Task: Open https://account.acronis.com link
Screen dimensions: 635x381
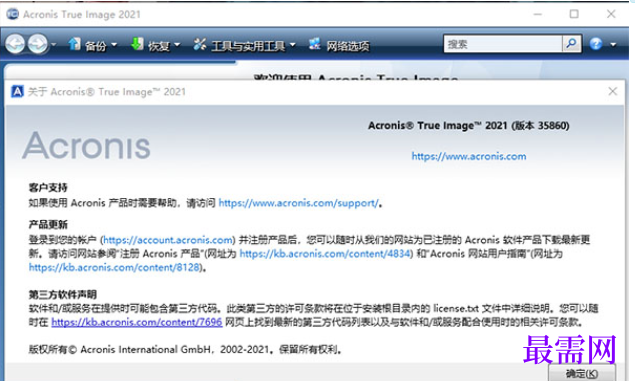Action: 168,240
